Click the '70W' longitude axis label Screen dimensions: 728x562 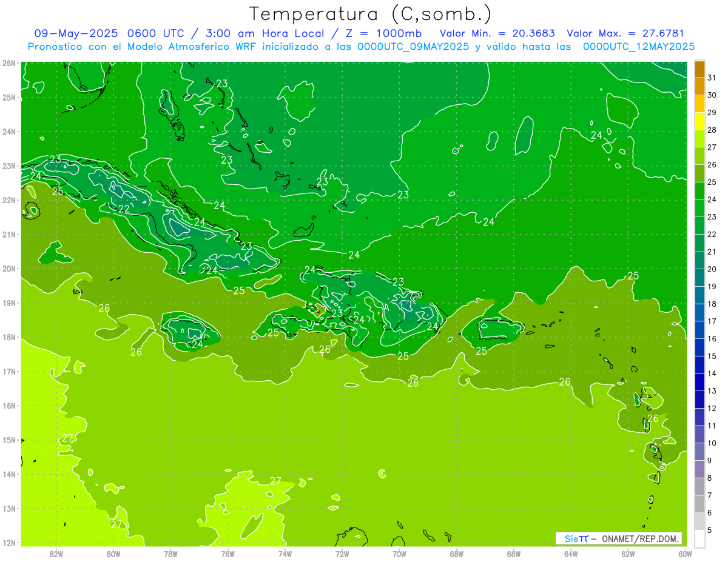point(399,554)
